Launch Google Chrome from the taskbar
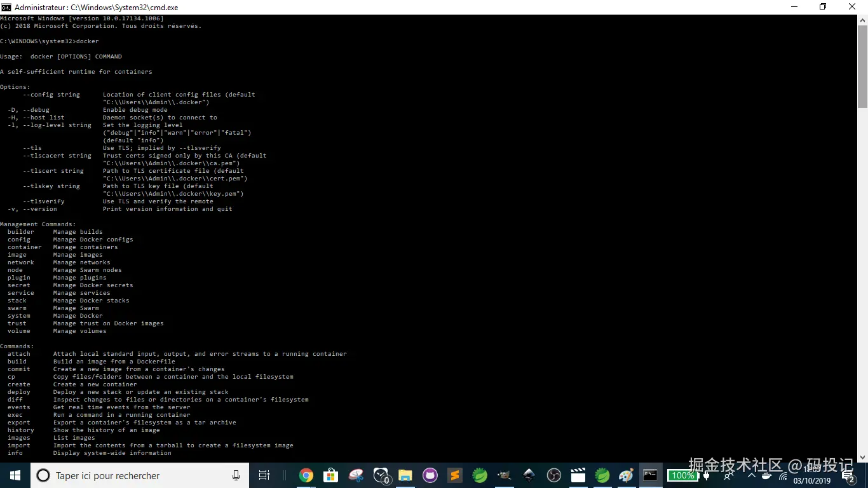Image resolution: width=868 pixels, height=488 pixels. pos(306,475)
